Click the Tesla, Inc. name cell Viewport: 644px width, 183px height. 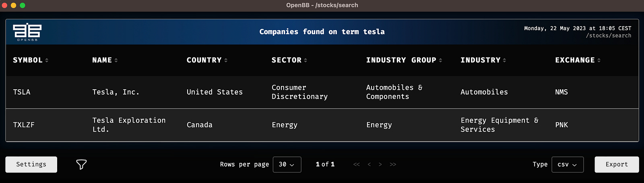(x=116, y=92)
